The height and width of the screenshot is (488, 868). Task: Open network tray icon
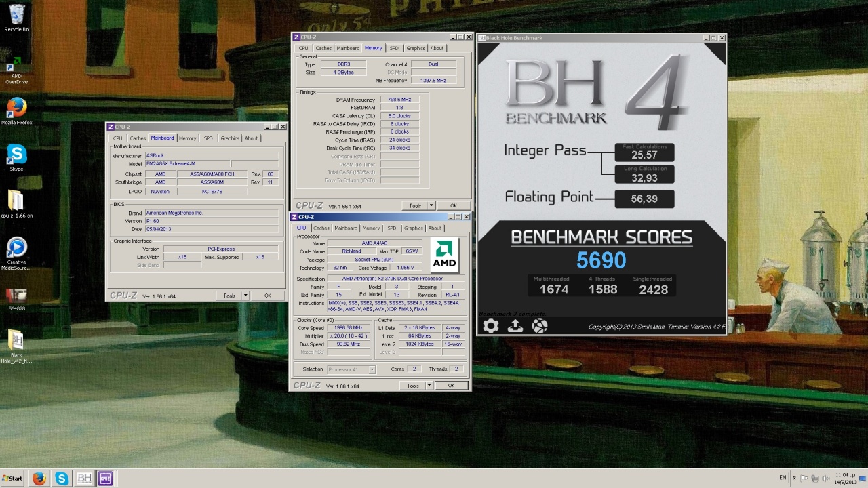[x=815, y=479]
